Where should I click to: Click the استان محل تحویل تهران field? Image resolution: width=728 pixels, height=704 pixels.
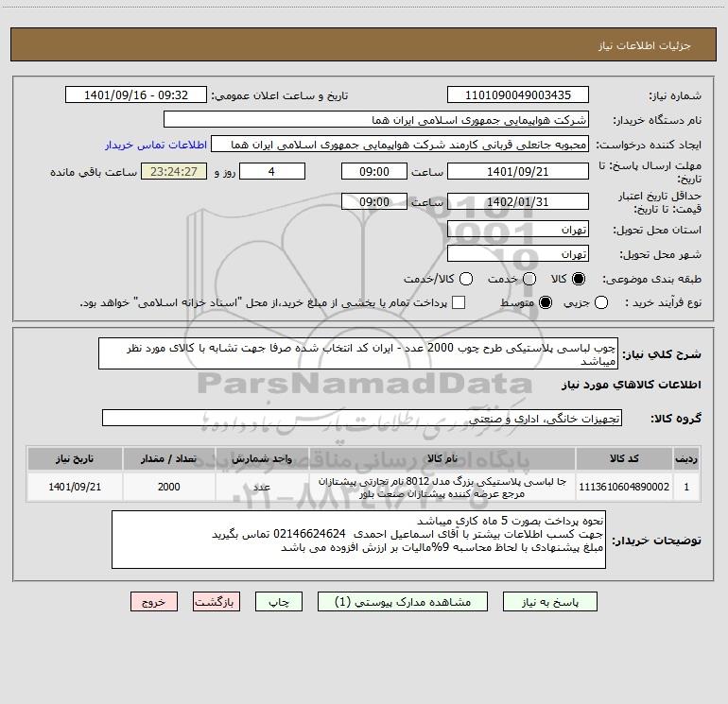click(x=518, y=230)
